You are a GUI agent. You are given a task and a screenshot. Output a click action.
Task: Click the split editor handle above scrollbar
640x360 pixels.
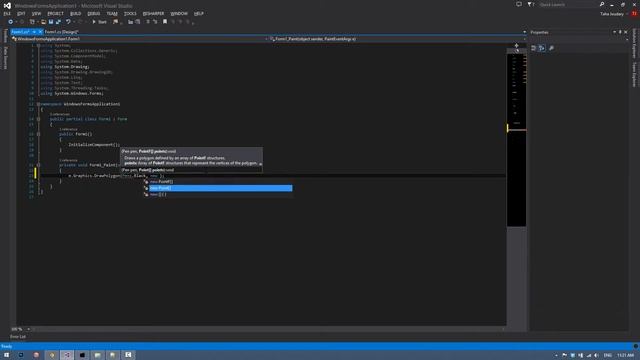point(516,46)
